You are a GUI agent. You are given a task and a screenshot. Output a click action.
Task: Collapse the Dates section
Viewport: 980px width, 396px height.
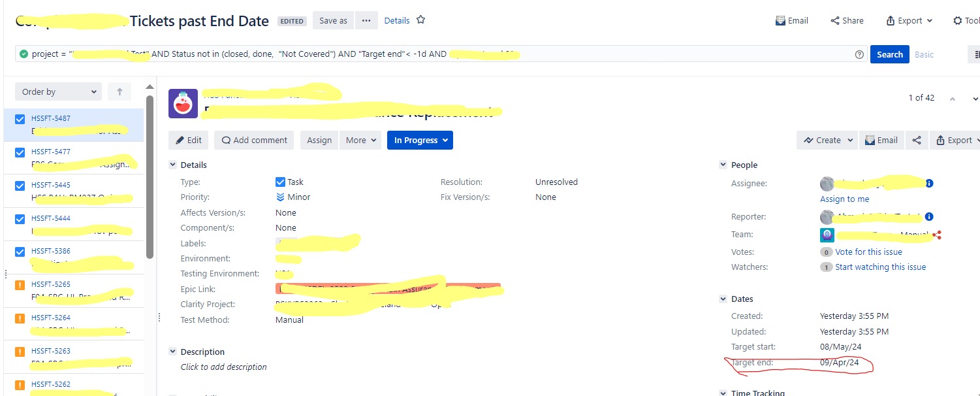click(x=723, y=299)
